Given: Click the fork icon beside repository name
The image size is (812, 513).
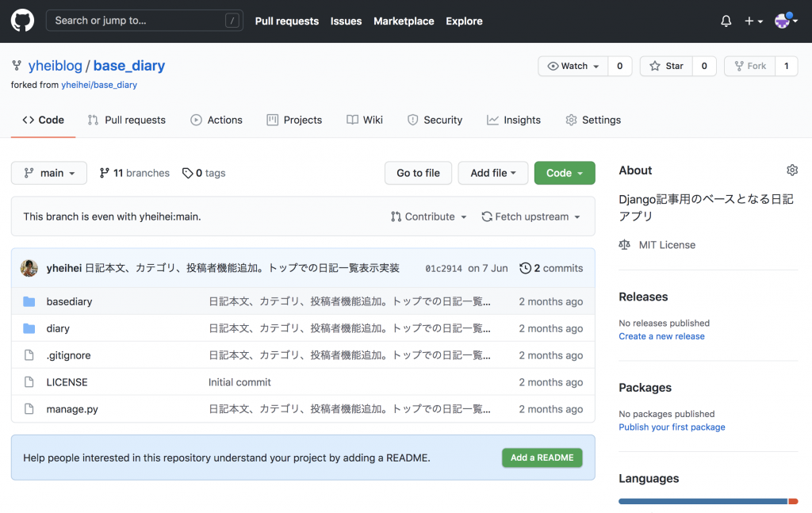Looking at the screenshot, I should 17,65.
